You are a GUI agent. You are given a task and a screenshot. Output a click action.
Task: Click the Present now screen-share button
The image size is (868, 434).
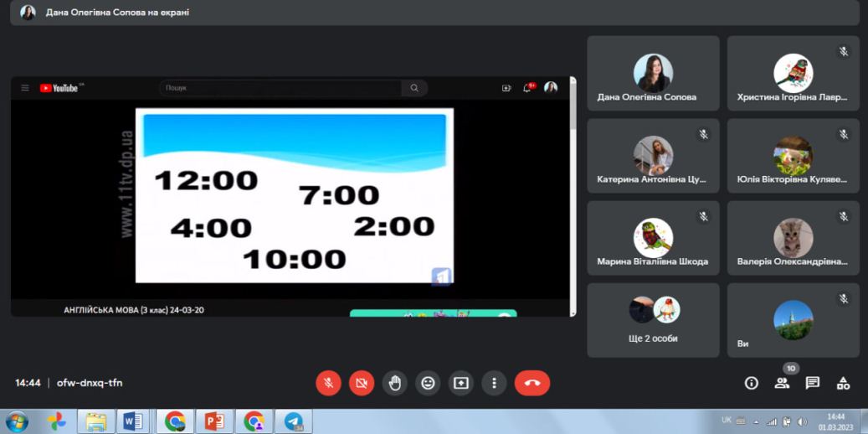click(x=461, y=383)
